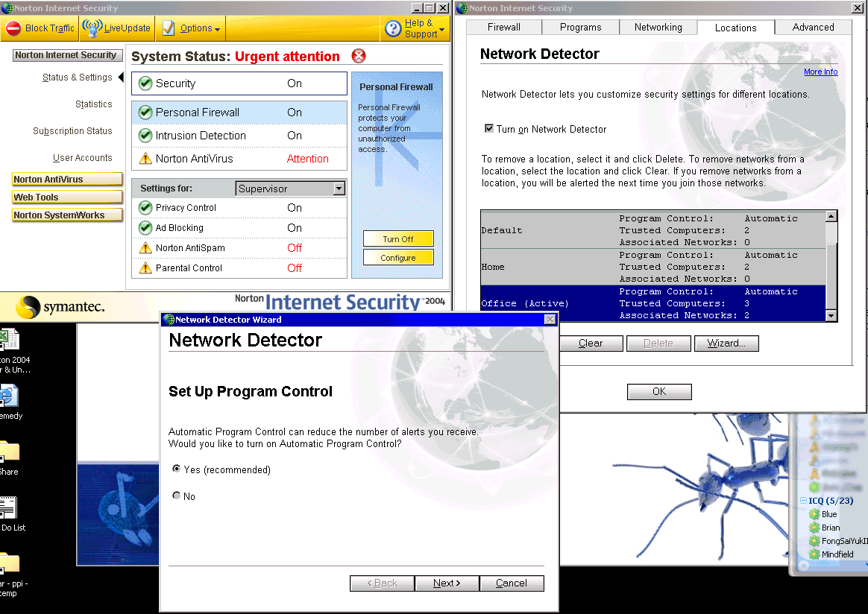Select ICQ contact FongSaiYuk

click(x=838, y=541)
